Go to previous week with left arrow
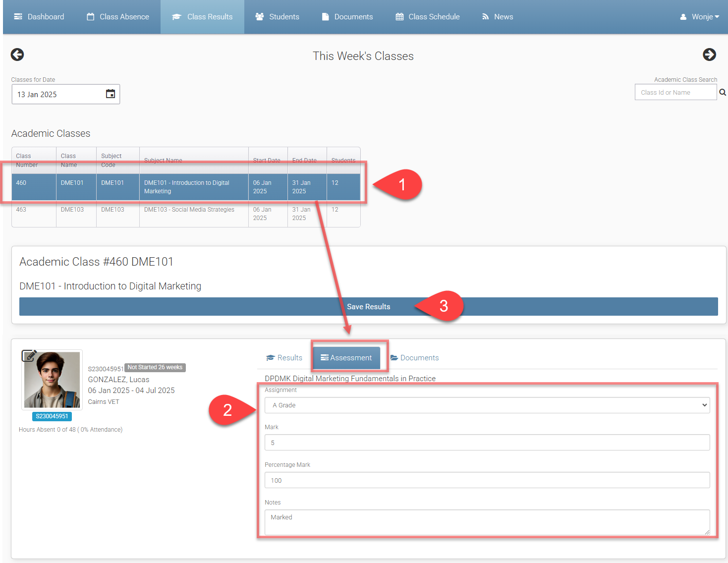Screen dimensions: 728x563 (17, 55)
